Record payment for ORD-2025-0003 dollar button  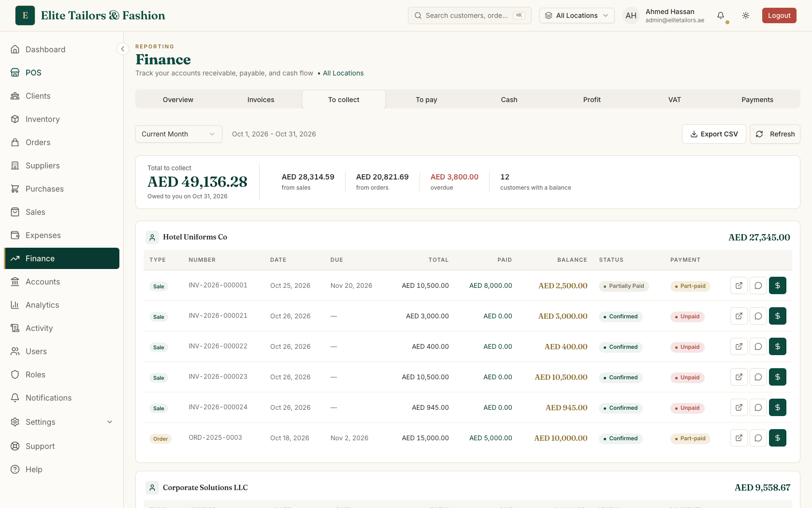pos(778,438)
